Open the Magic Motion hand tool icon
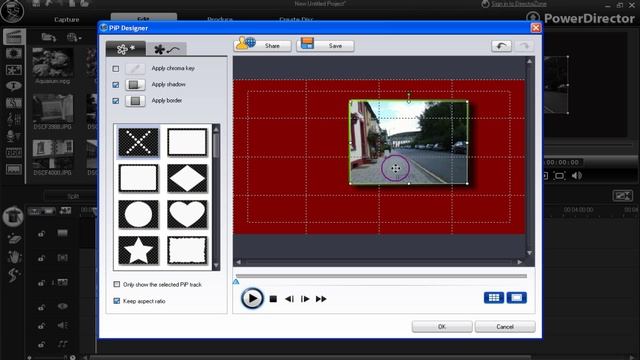Viewport: 640px width, 360px height. point(14,257)
